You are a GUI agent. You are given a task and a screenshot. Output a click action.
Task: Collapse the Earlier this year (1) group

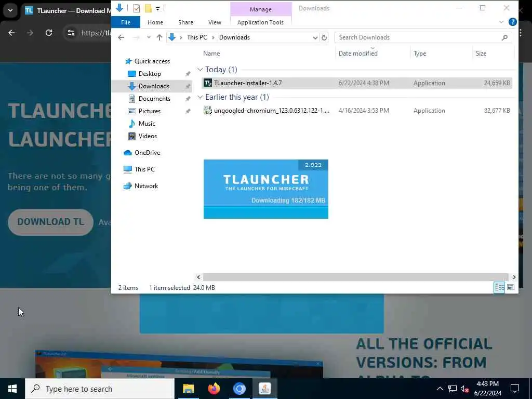200,97
